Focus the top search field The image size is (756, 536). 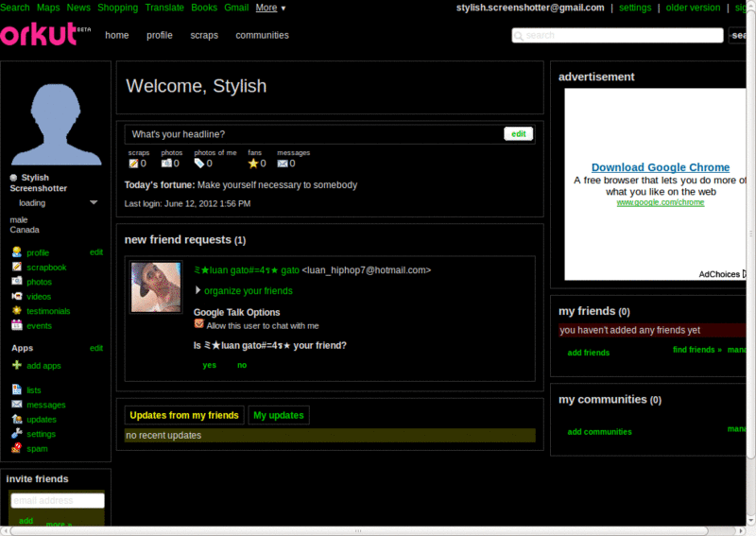tap(617, 35)
